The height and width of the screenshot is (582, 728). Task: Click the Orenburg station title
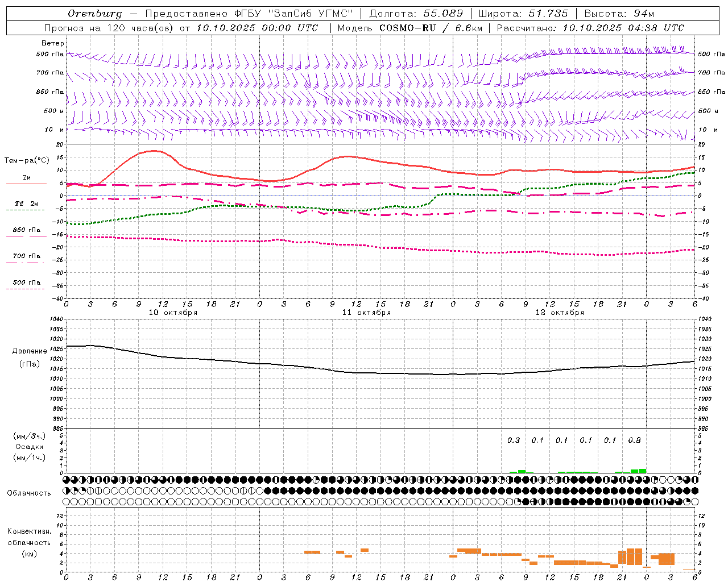pos(94,14)
